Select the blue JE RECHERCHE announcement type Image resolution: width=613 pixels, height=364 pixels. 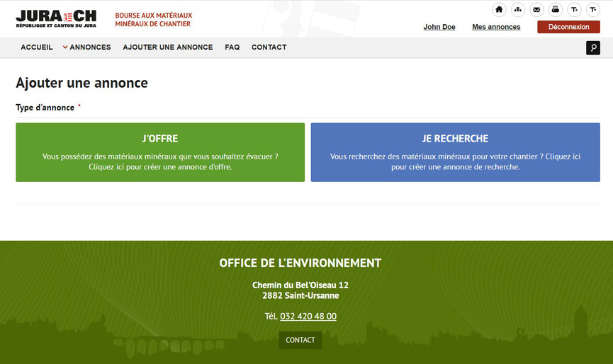pyautogui.click(x=455, y=152)
